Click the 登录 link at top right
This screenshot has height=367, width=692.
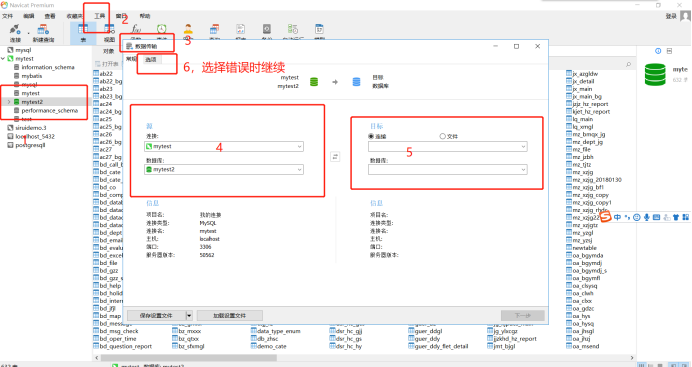[671, 16]
